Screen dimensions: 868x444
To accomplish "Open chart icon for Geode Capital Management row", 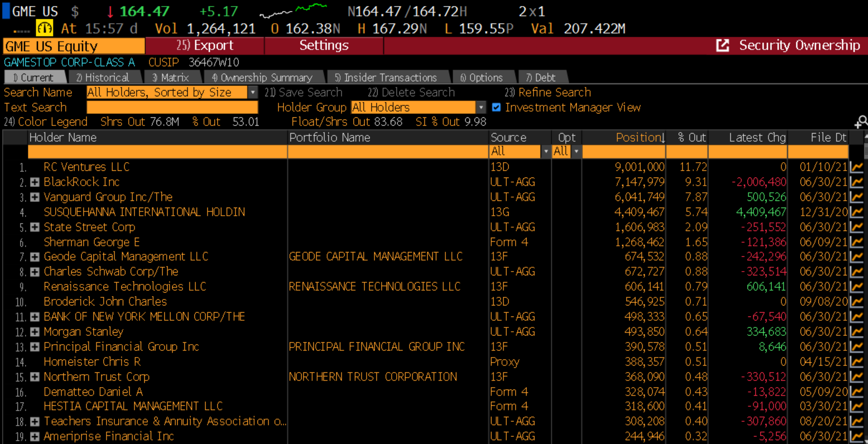I will tap(856, 257).
